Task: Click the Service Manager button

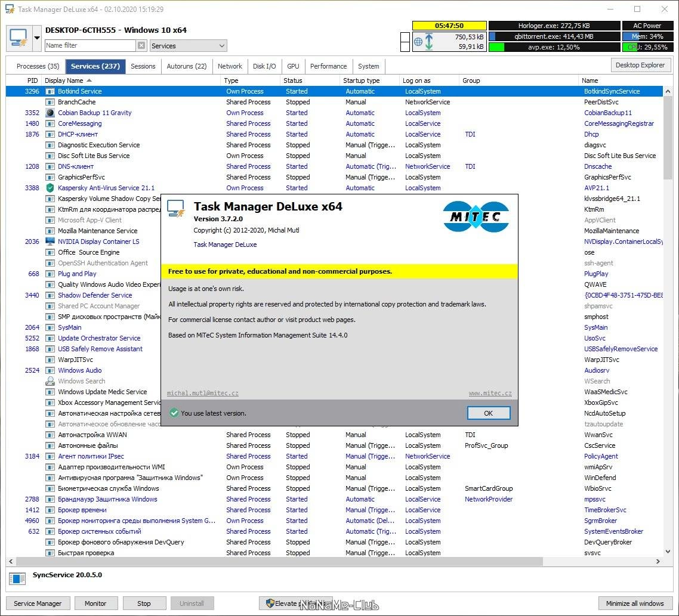Action: point(38,603)
